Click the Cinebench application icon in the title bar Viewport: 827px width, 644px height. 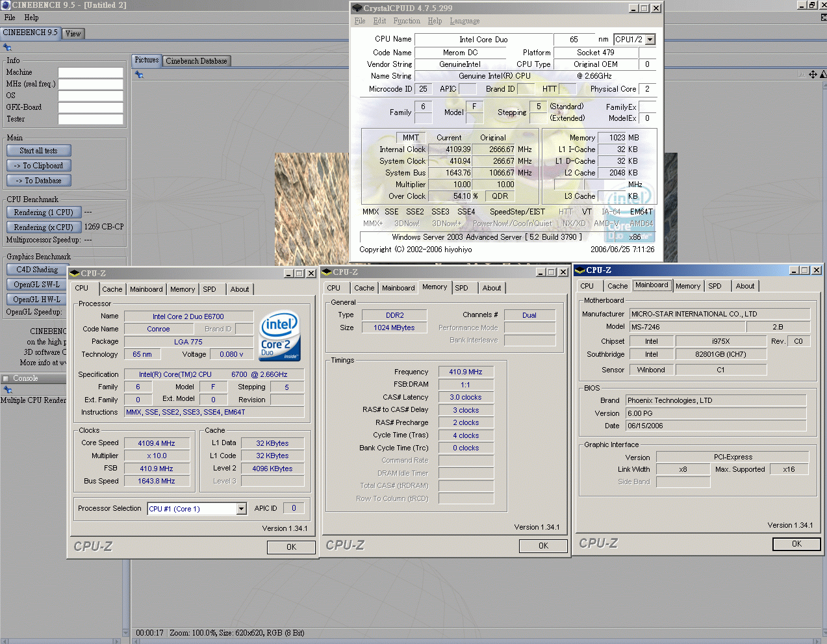coord(6,5)
